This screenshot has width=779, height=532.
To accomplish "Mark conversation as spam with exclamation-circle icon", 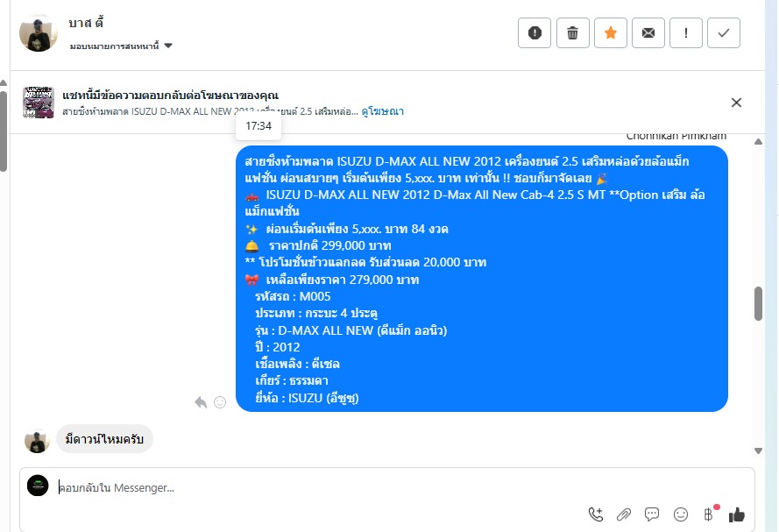I will [x=534, y=32].
